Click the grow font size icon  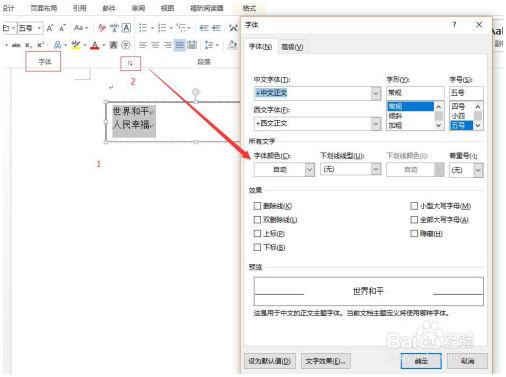[50, 28]
